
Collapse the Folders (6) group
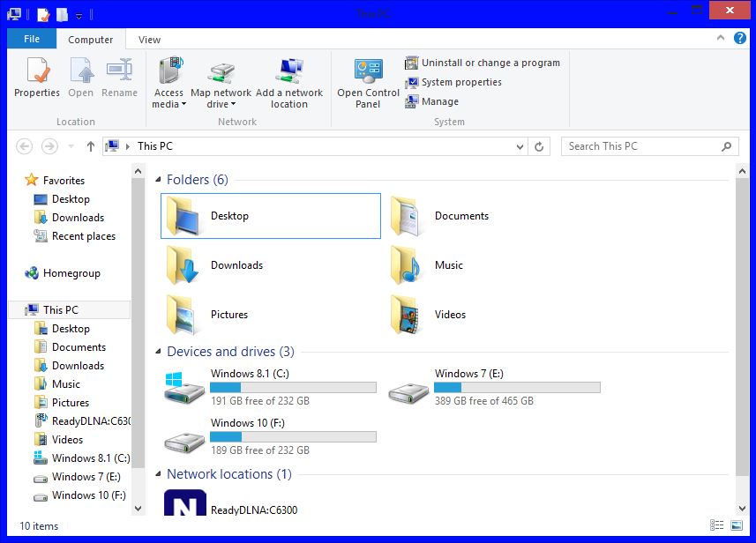[x=159, y=181]
